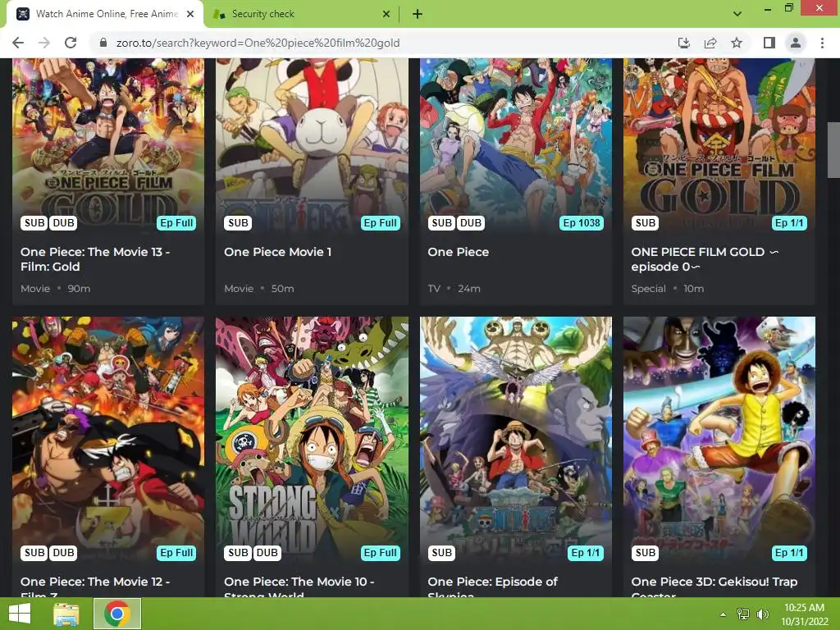
Task: Click Ep 1/1 badge on Film Gold episode 0
Action: pos(789,223)
